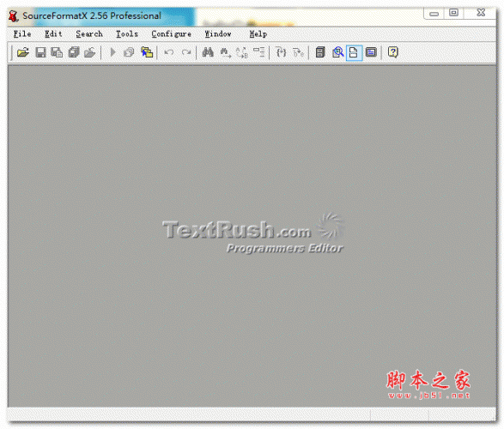Screen dimensions: 504x429
Task: Click the greyed Close file folder icon
Action: (90, 52)
